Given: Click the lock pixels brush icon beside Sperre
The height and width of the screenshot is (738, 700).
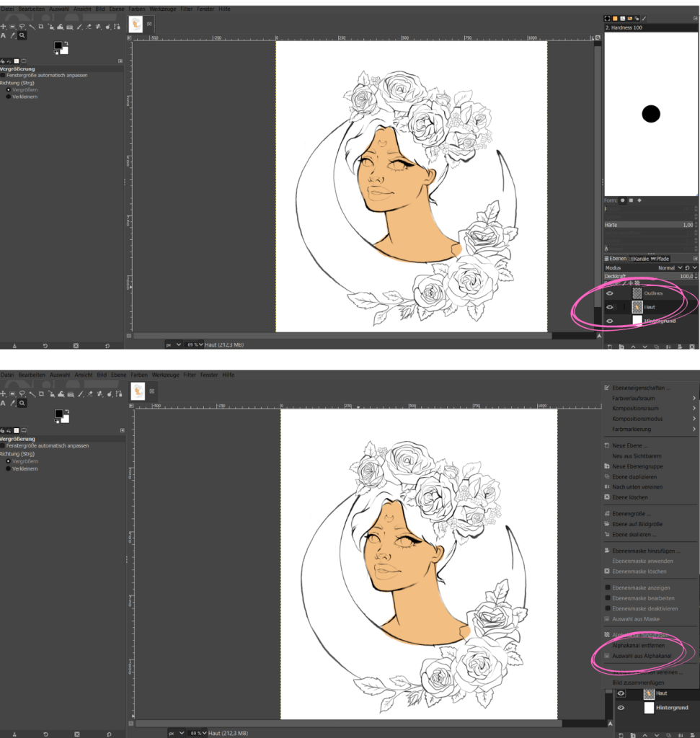Looking at the screenshot, I should (x=622, y=283).
